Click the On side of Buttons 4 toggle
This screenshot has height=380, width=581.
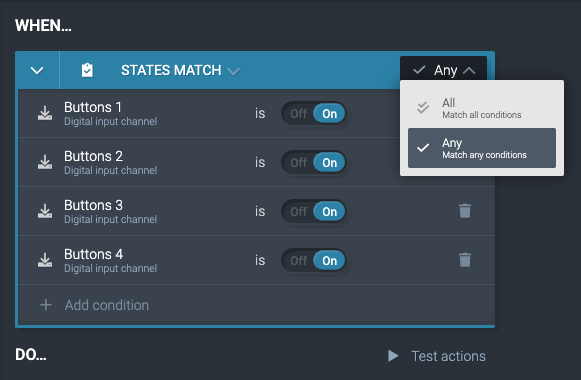[x=329, y=260]
